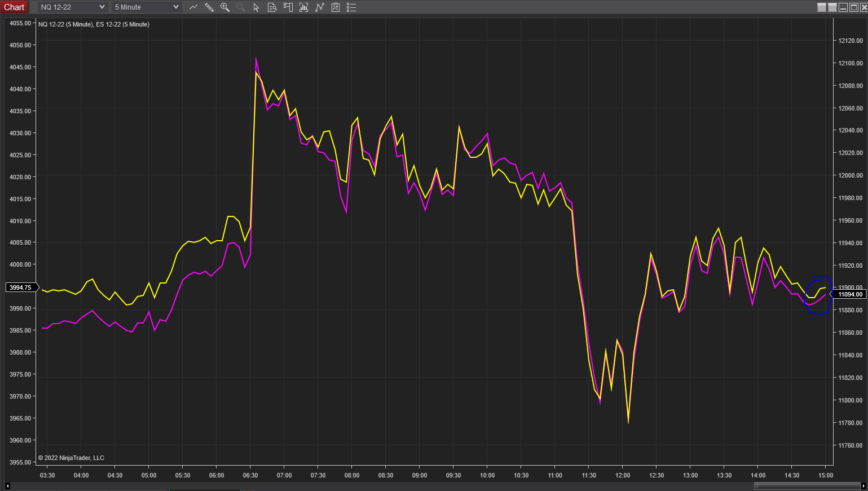Click the horizontal scrollbar thumb

tap(807, 486)
